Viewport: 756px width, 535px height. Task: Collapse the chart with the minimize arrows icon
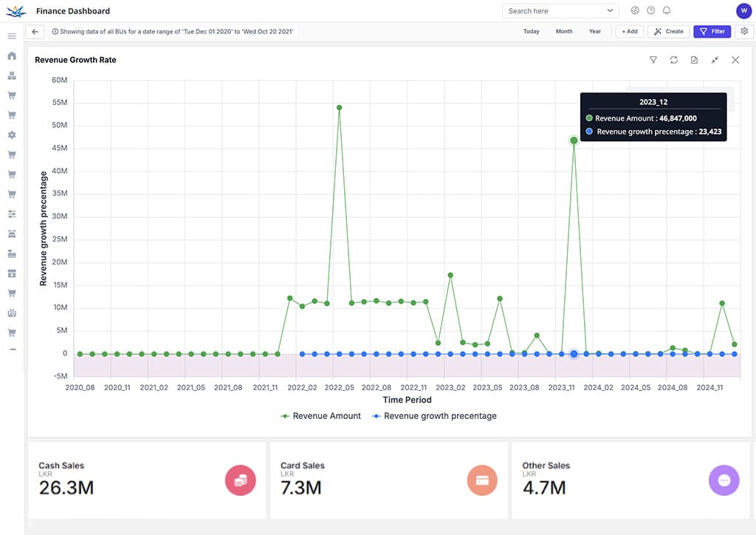tap(715, 60)
